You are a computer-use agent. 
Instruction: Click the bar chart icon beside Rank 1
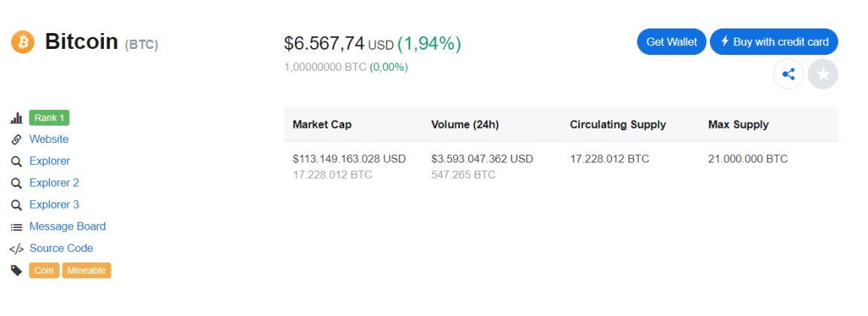(17, 118)
